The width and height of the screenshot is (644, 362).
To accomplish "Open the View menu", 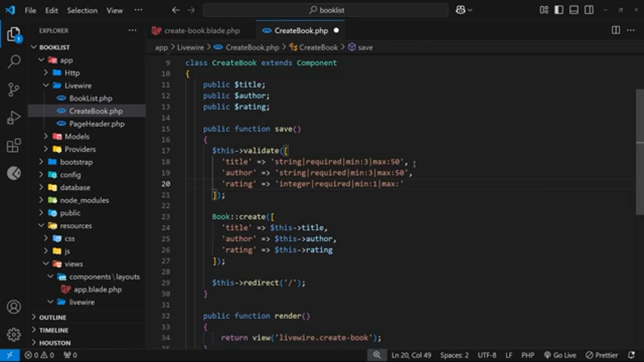I will coord(114,10).
